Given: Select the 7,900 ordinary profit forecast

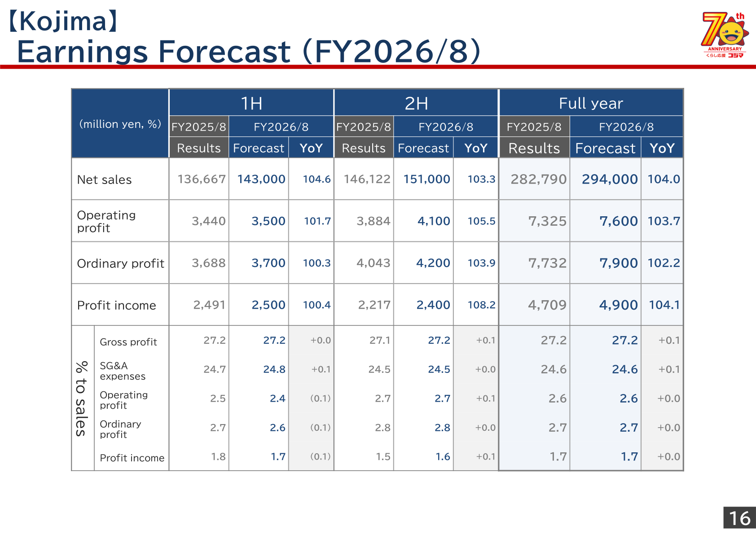Looking at the screenshot, I should point(619,263).
